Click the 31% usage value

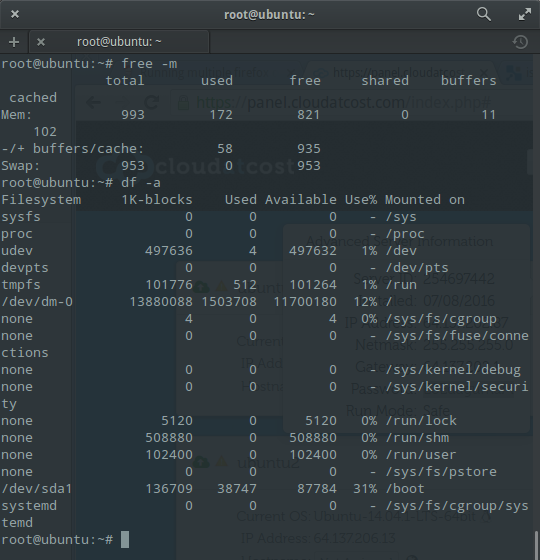pyautogui.click(x=365, y=489)
